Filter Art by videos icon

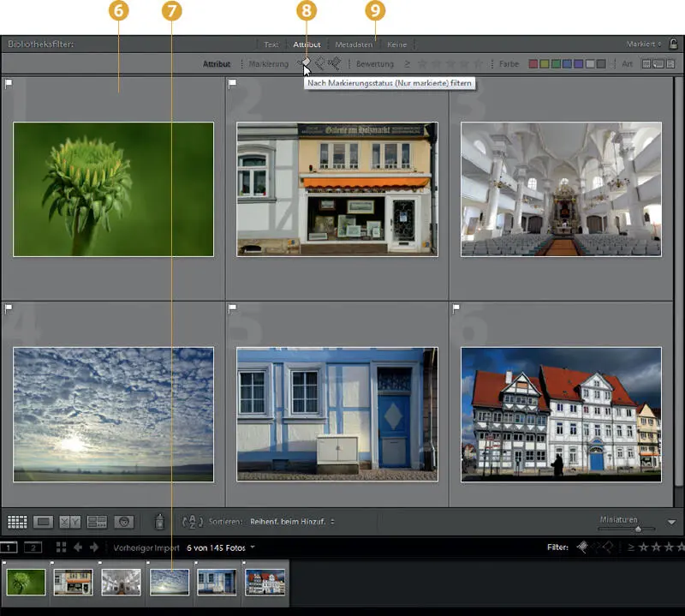coord(670,64)
